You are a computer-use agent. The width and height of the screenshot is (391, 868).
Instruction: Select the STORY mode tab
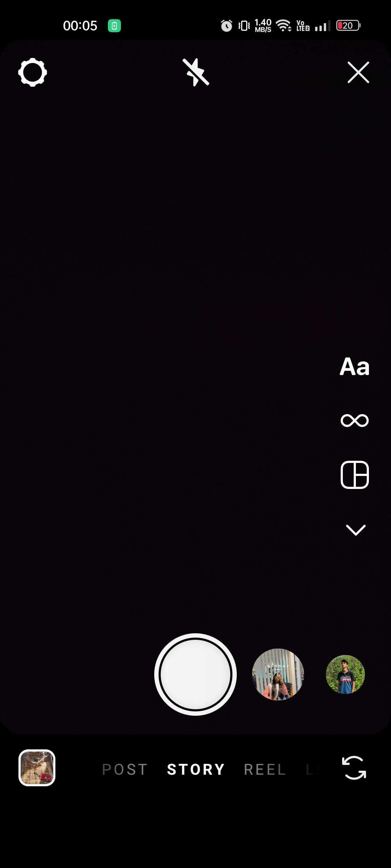click(196, 769)
